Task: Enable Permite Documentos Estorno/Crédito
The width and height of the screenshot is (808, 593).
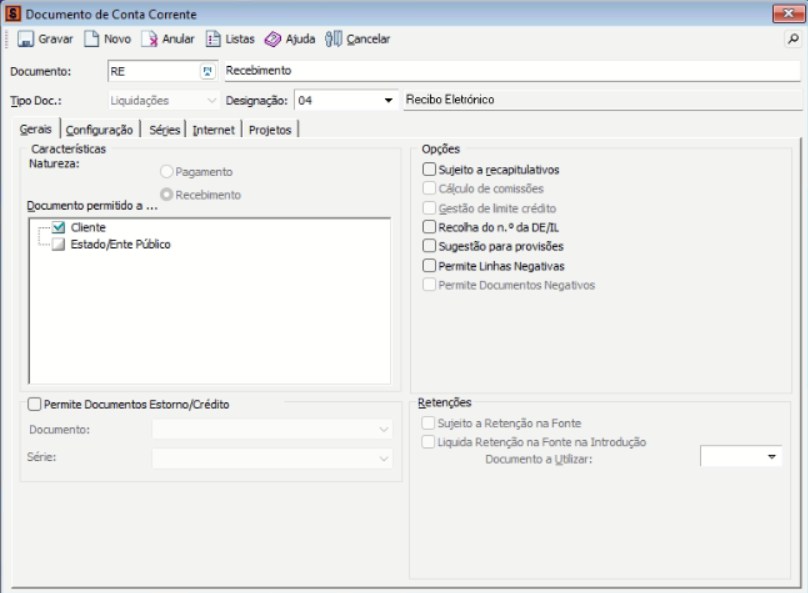Action: point(36,404)
